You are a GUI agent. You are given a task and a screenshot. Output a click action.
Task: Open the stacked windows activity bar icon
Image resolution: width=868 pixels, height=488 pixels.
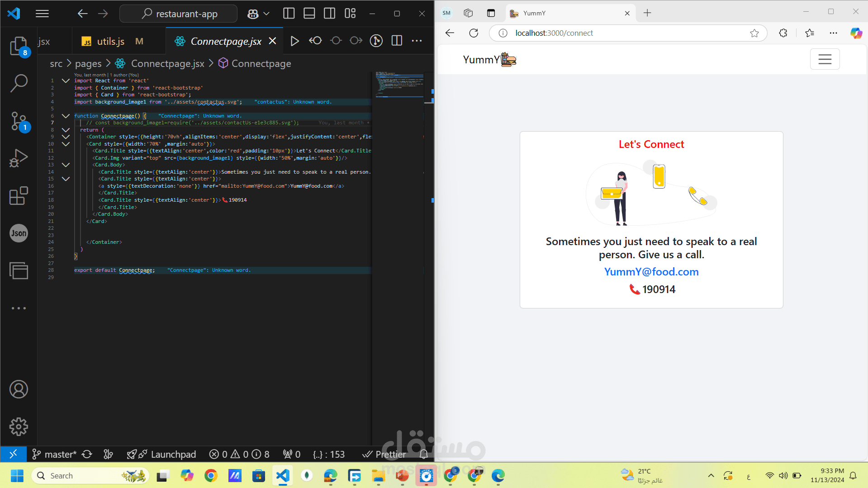click(x=19, y=270)
